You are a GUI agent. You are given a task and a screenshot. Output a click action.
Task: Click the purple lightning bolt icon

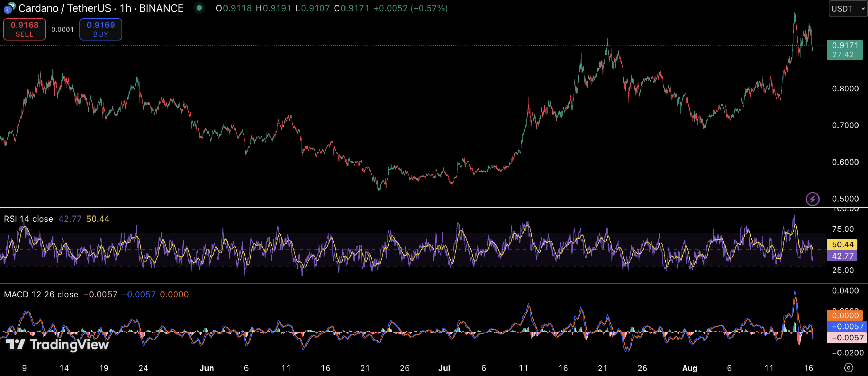812,199
